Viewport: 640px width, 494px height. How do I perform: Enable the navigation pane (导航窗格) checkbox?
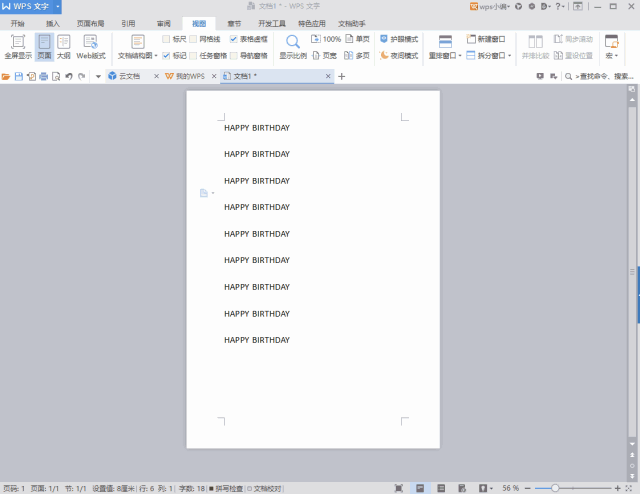point(233,56)
